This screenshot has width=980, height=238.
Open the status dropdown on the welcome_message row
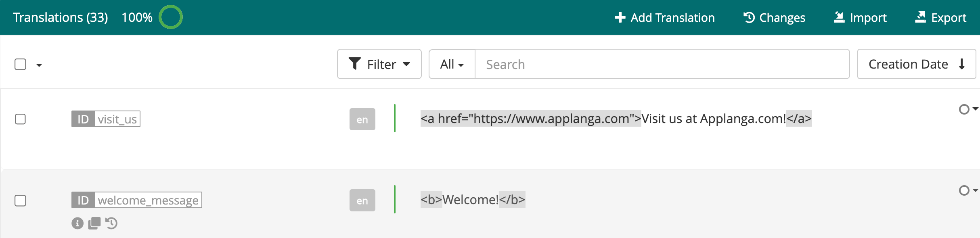(968, 190)
